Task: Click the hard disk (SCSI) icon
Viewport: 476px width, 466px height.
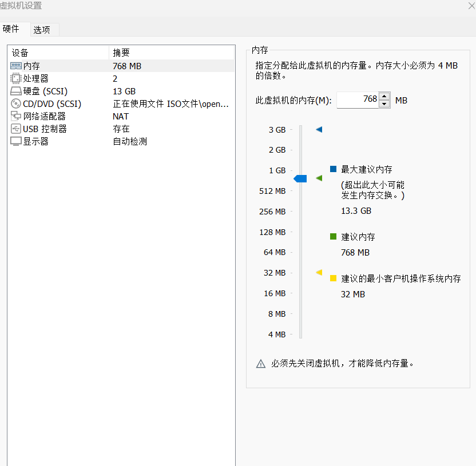Action: 16,91
